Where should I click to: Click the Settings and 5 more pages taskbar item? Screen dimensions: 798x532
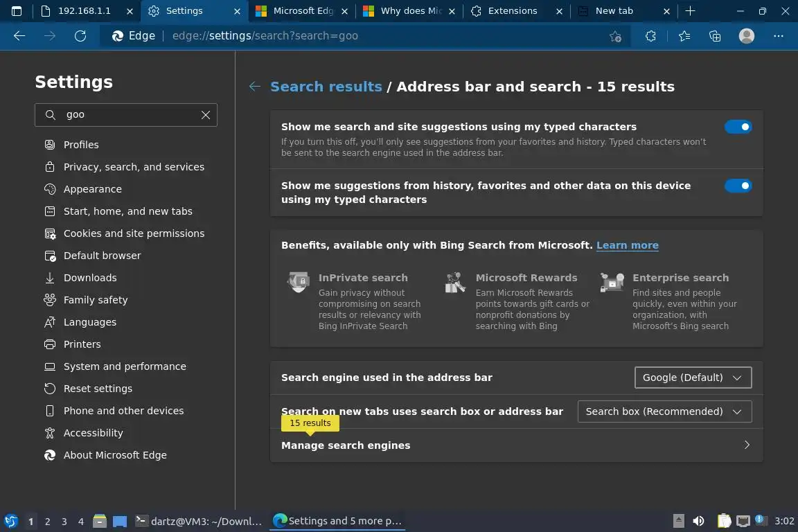pos(337,521)
